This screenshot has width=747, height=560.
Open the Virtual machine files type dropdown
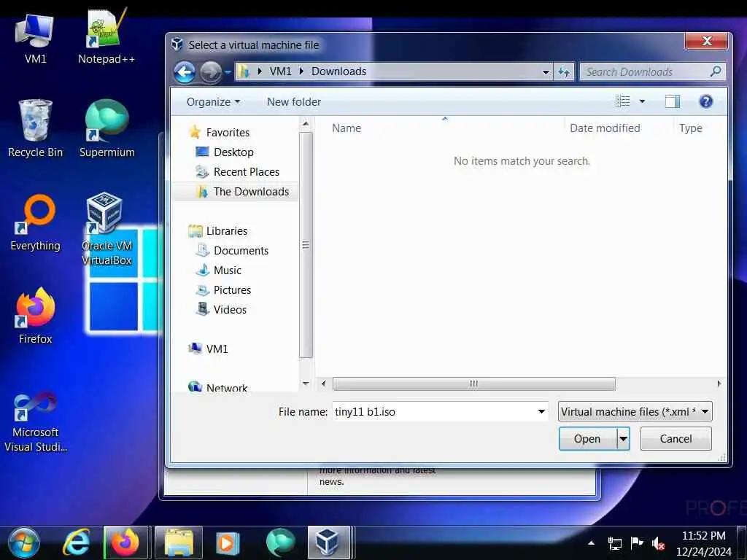click(635, 411)
